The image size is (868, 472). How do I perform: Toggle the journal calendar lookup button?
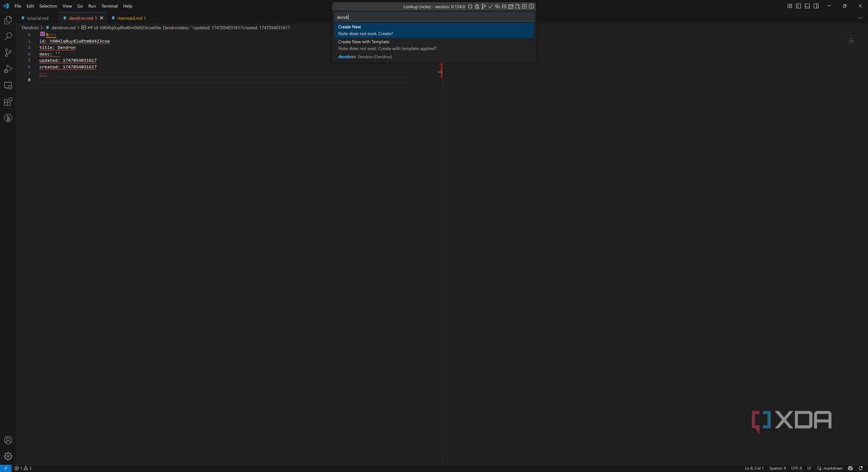pos(511,6)
